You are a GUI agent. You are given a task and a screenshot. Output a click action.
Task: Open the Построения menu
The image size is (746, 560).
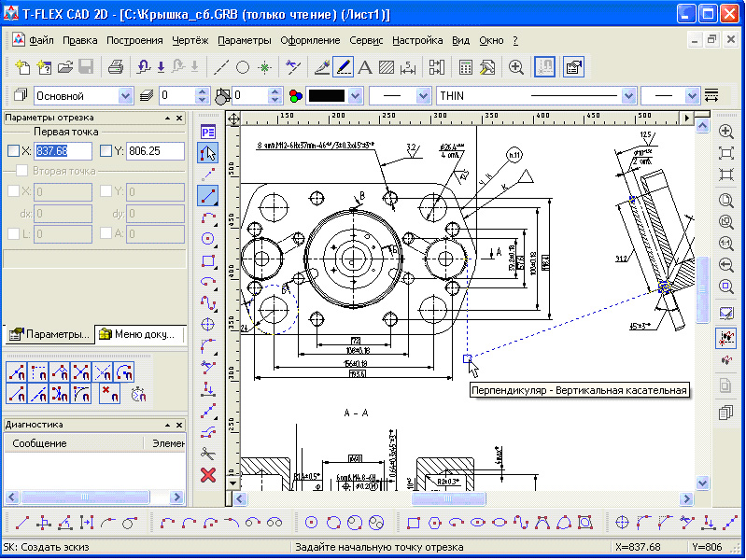click(x=134, y=40)
